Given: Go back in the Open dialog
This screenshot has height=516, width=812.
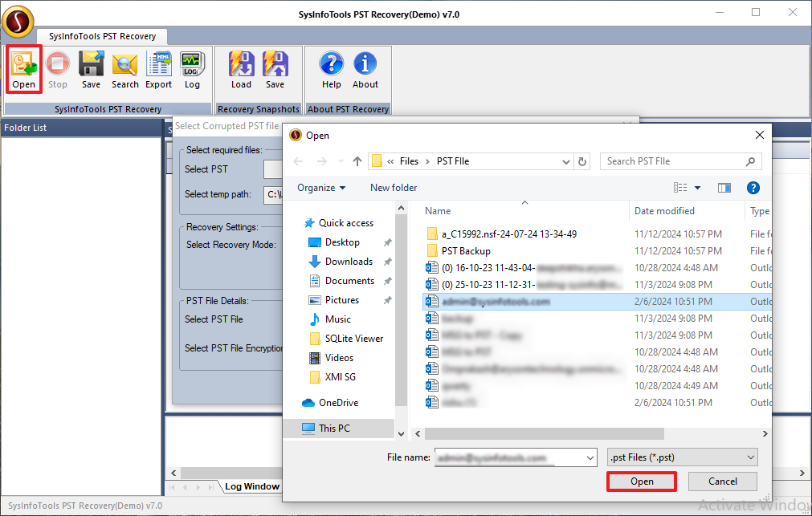Looking at the screenshot, I should tap(298, 161).
